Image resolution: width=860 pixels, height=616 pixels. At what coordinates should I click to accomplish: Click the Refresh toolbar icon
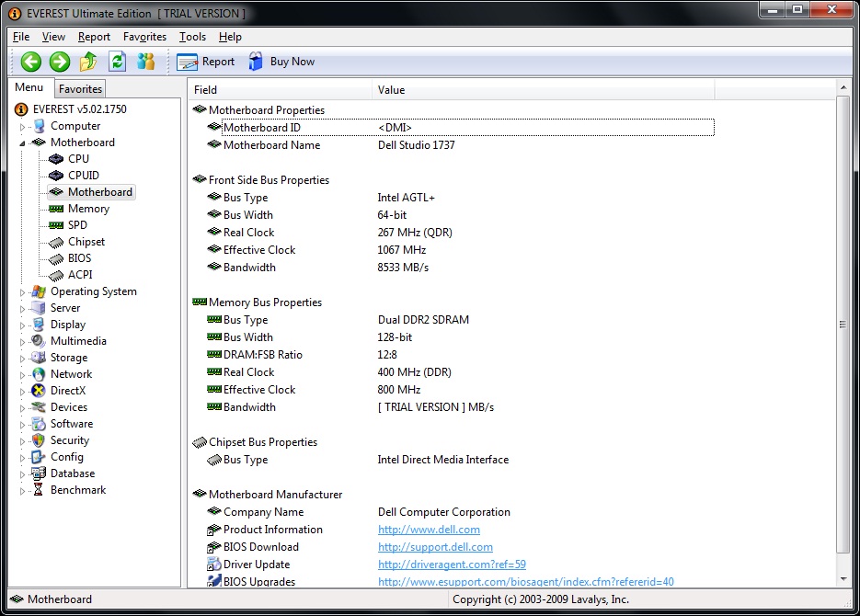click(x=118, y=62)
